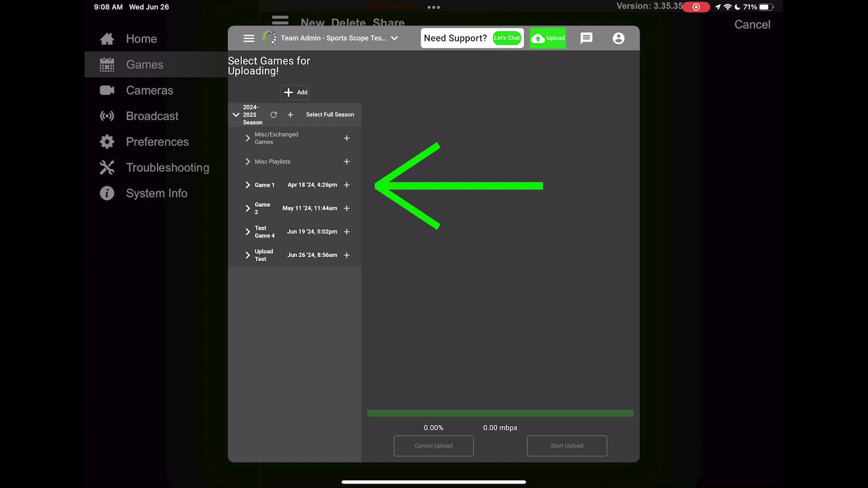This screenshot has width=868, height=488.
Task: Click the Add button with plus sign
Action: coord(295,92)
